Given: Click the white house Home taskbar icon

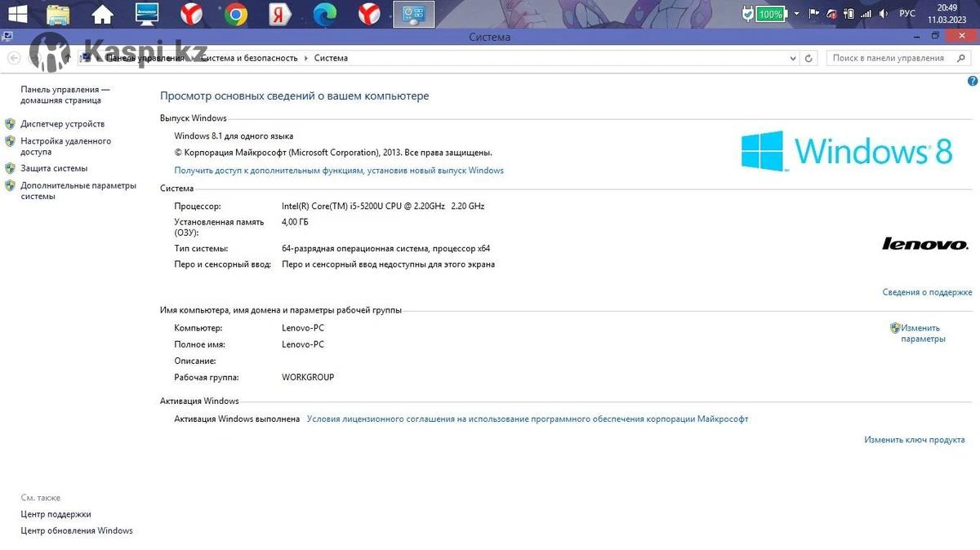Looking at the screenshot, I should click(102, 14).
